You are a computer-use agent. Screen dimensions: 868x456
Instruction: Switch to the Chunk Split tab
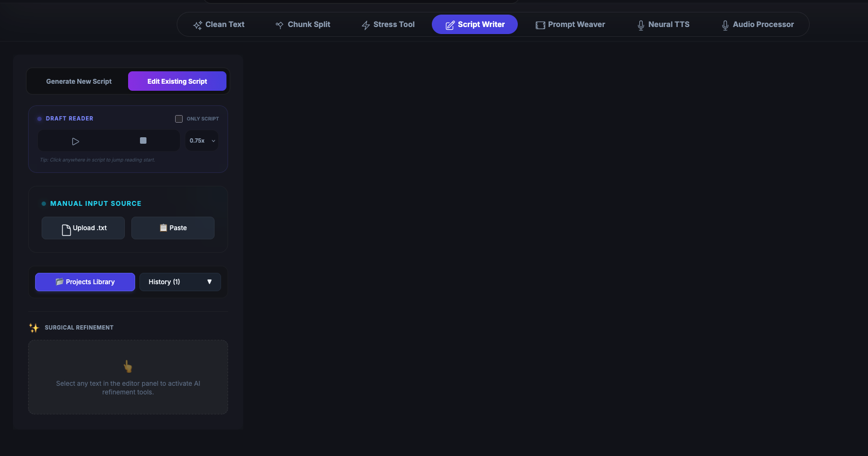coord(303,24)
